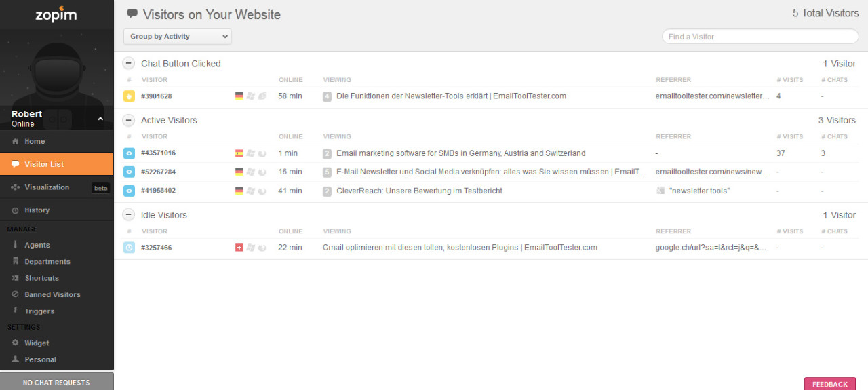The height and width of the screenshot is (390, 868).
Task: Click the page count badge for visitor #52267284
Action: pos(328,172)
